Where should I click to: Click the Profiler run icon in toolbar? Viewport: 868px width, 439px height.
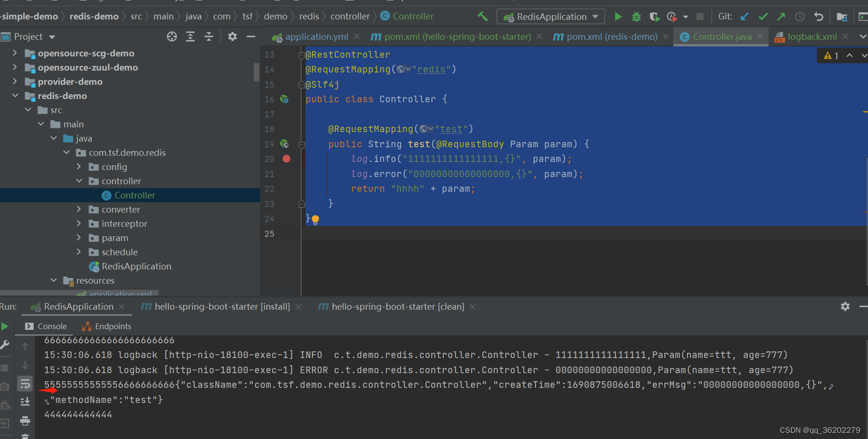pos(671,17)
